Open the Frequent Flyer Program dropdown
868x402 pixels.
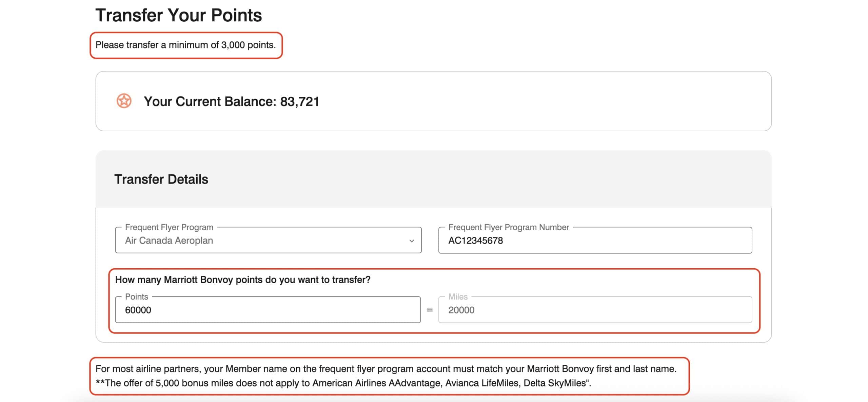coord(268,240)
